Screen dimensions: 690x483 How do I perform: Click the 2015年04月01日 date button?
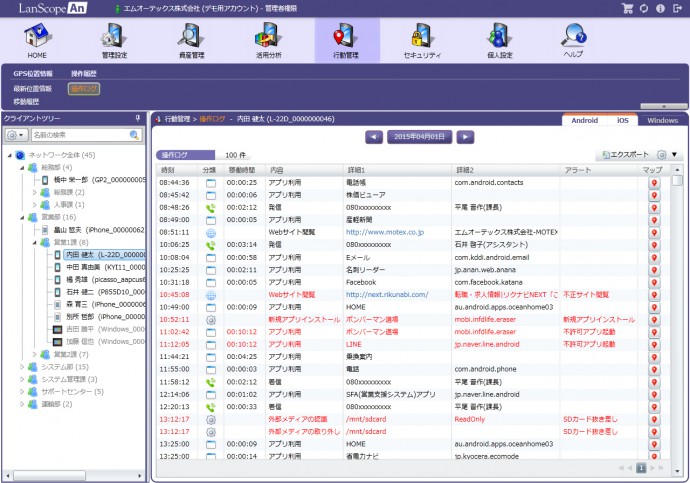[419, 137]
